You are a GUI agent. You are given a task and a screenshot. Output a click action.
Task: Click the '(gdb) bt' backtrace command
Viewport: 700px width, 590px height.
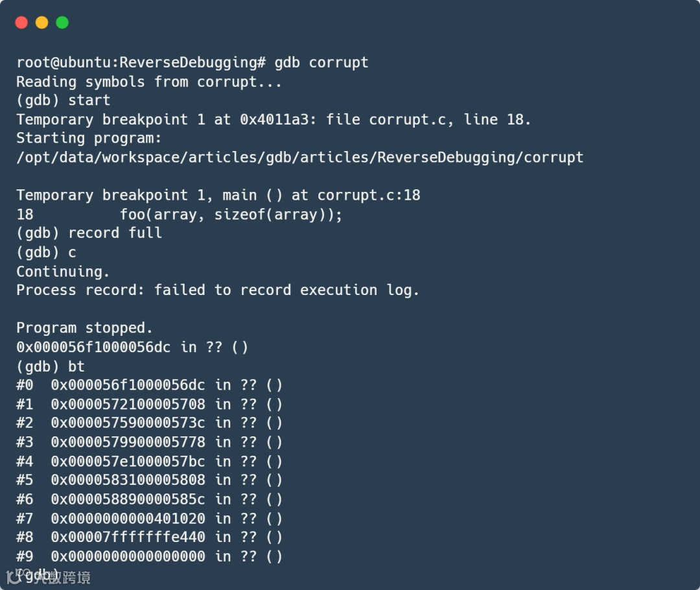51,366
